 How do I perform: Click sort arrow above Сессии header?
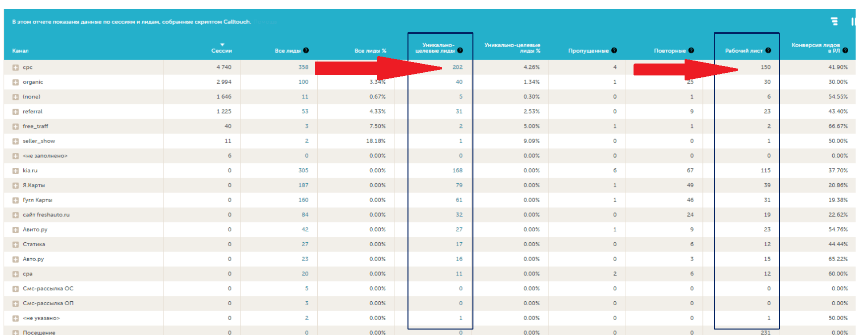pos(222,45)
